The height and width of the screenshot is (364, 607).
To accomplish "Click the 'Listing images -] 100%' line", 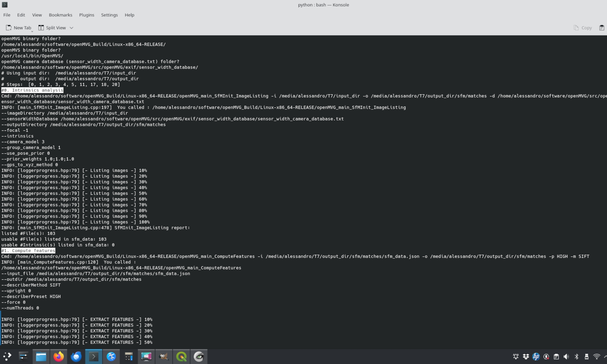I will pyautogui.click(x=76, y=222).
